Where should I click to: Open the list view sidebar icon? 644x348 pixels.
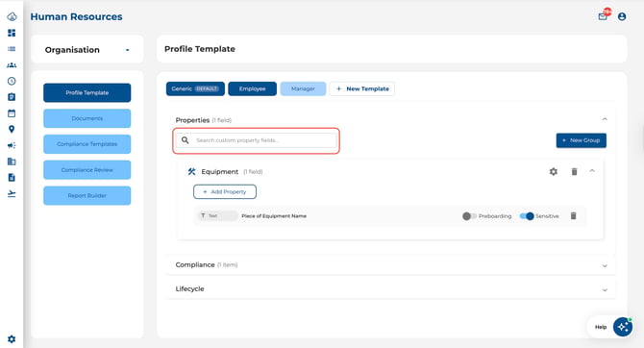(12, 49)
